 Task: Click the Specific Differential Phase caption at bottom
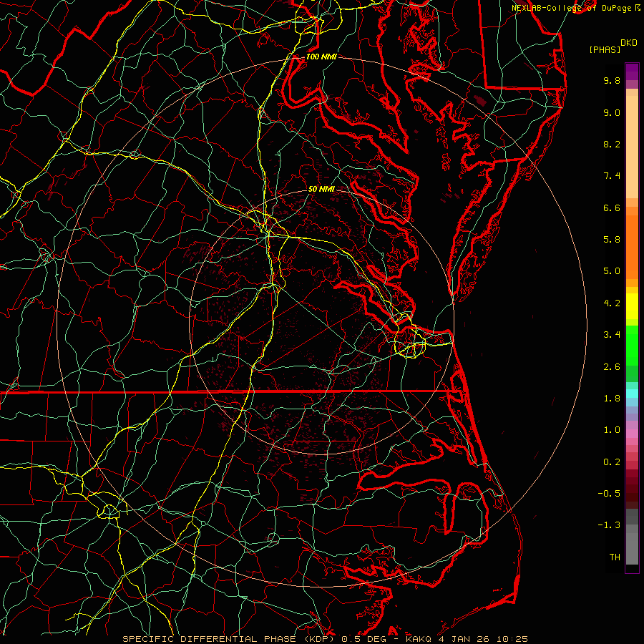pyautogui.click(x=325, y=639)
